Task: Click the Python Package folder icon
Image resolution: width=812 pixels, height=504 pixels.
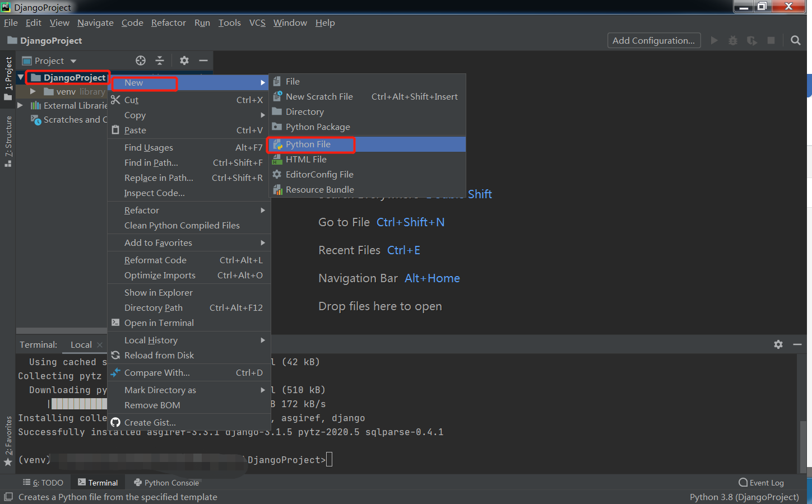Action: point(277,127)
